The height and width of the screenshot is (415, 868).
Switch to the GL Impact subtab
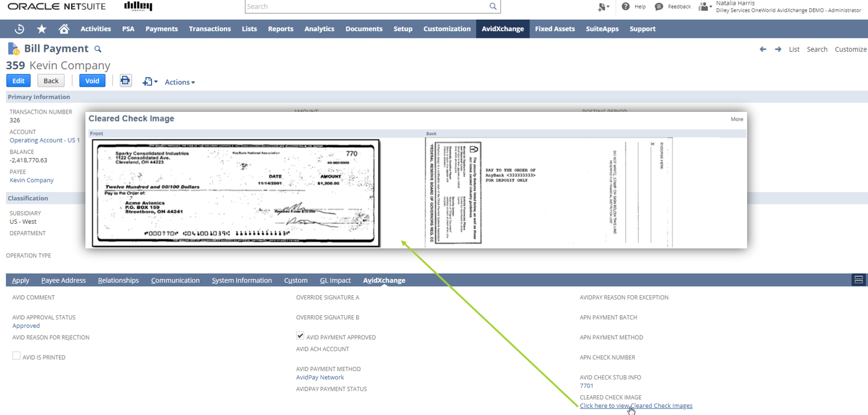pos(336,280)
